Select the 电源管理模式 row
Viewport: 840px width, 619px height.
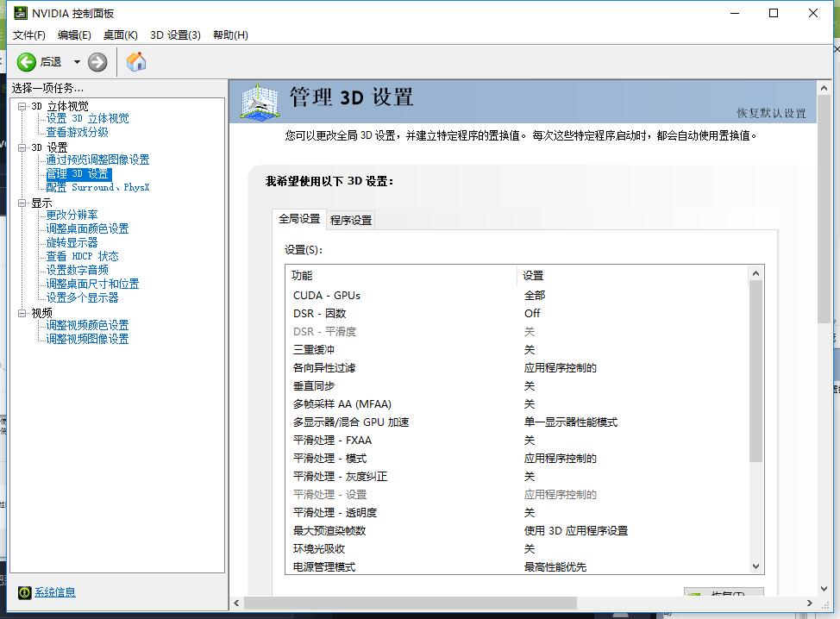point(517,566)
